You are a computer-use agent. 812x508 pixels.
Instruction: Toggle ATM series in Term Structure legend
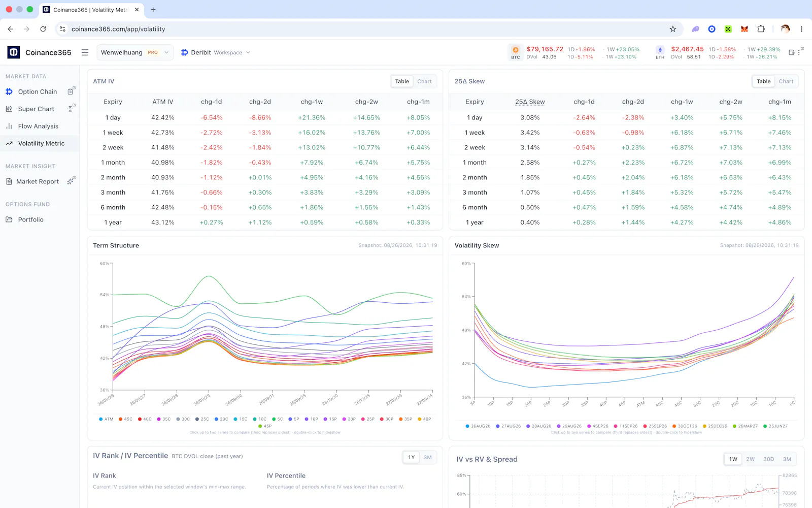tap(106, 419)
